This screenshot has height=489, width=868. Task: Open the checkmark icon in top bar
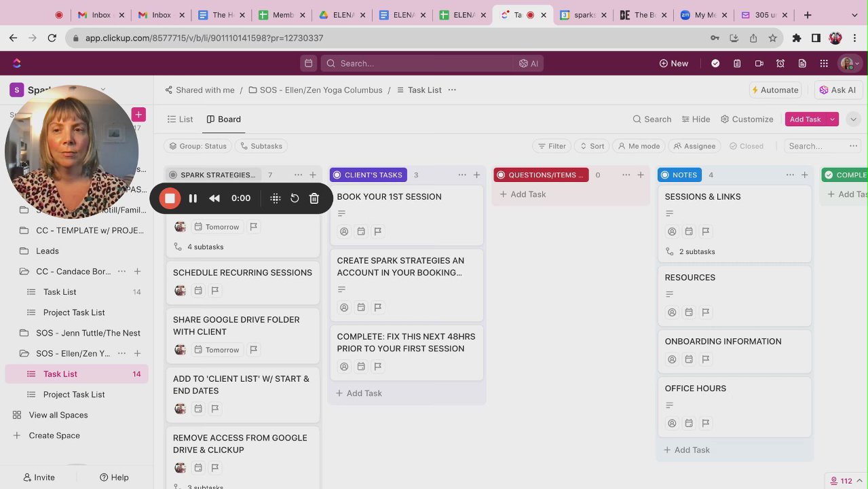click(x=715, y=63)
